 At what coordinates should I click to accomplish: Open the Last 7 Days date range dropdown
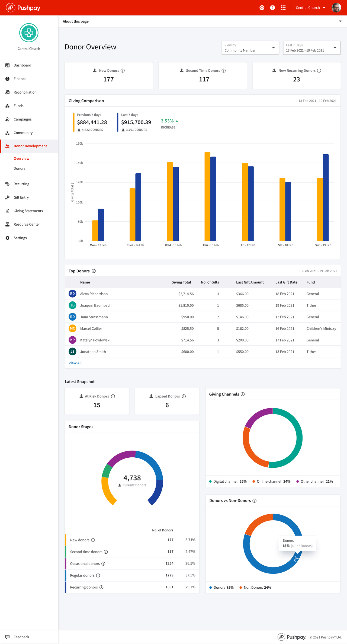311,48
